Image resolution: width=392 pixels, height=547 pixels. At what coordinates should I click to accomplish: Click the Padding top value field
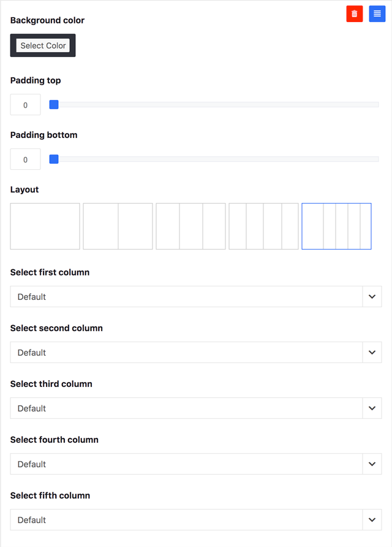(x=26, y=105)
